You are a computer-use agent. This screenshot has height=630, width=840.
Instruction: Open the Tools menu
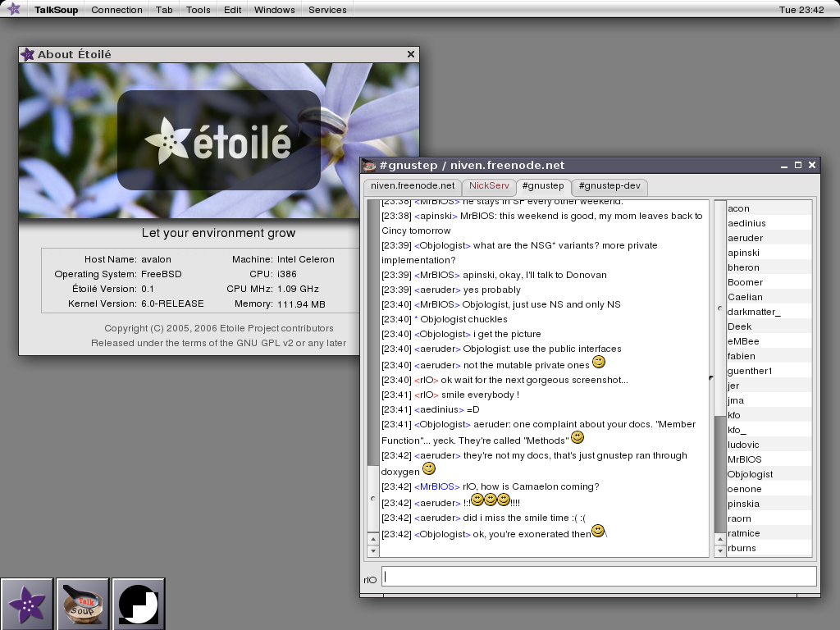(198, 10)
